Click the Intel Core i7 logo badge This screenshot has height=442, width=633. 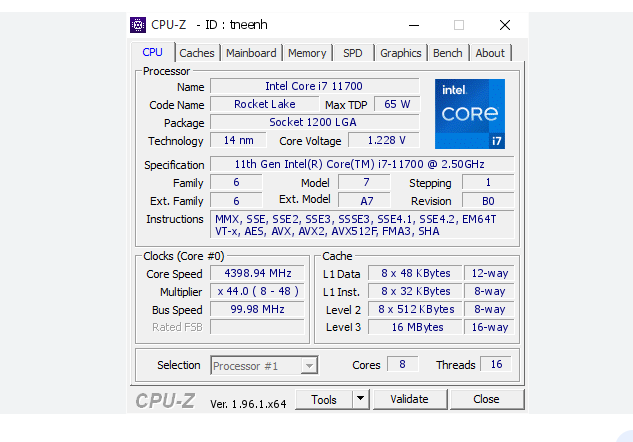(x=470, y=114)
